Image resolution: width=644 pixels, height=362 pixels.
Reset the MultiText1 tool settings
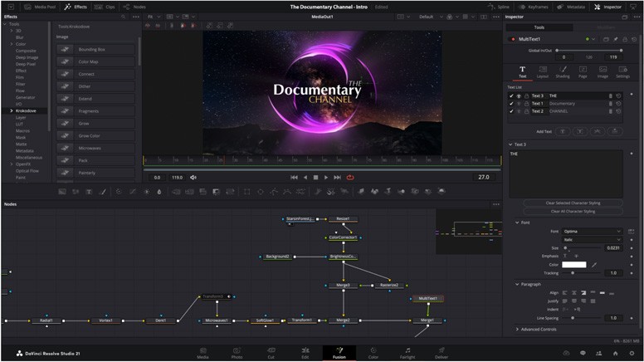click(x=634, y=39)
